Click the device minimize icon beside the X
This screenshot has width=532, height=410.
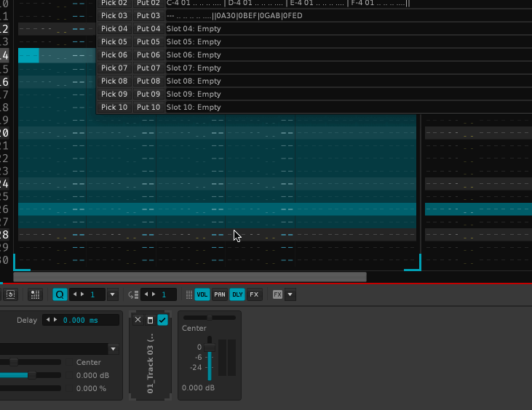click(x=150, y=320)
